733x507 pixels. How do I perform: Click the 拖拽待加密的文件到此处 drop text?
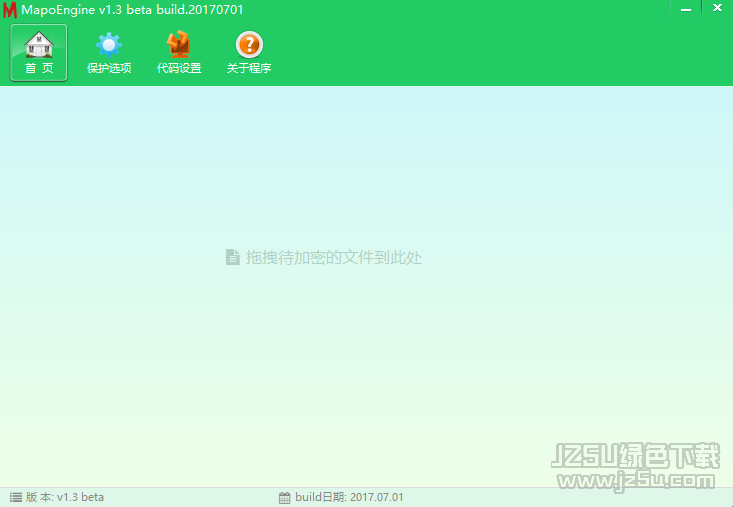click(334, 257)
